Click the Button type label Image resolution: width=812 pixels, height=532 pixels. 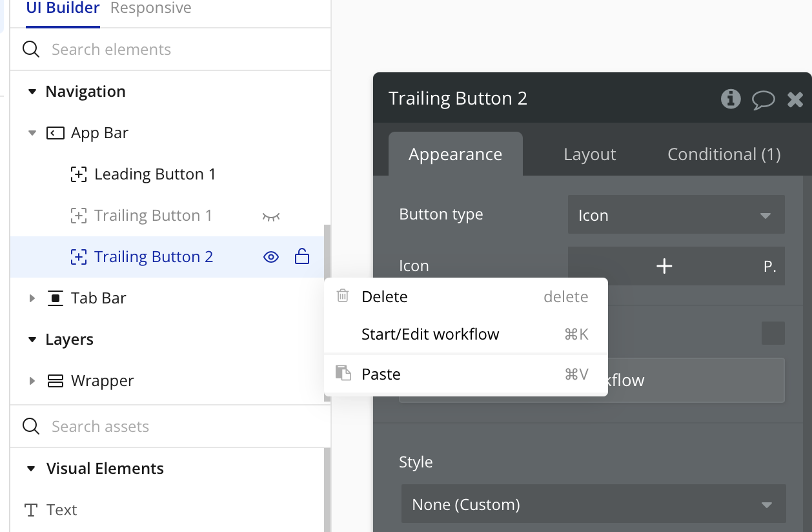coord(441,214)
